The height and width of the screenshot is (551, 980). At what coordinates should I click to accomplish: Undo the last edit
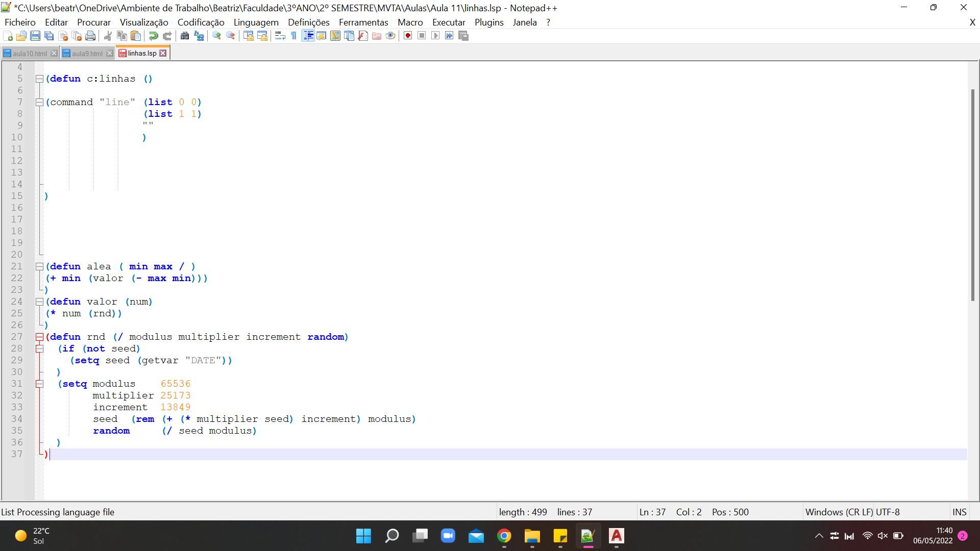(x=153, y=36)
